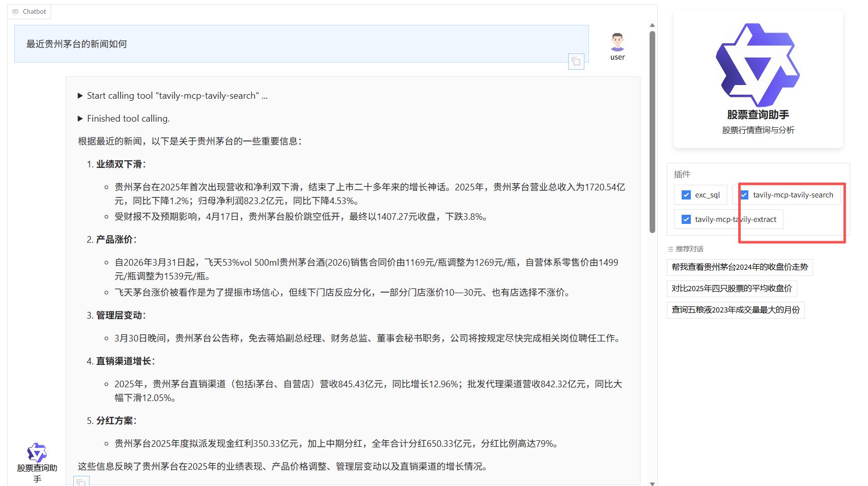Click the 推荐对话 list icon
This screenshot has width=868, height=486.
point(670,249)
